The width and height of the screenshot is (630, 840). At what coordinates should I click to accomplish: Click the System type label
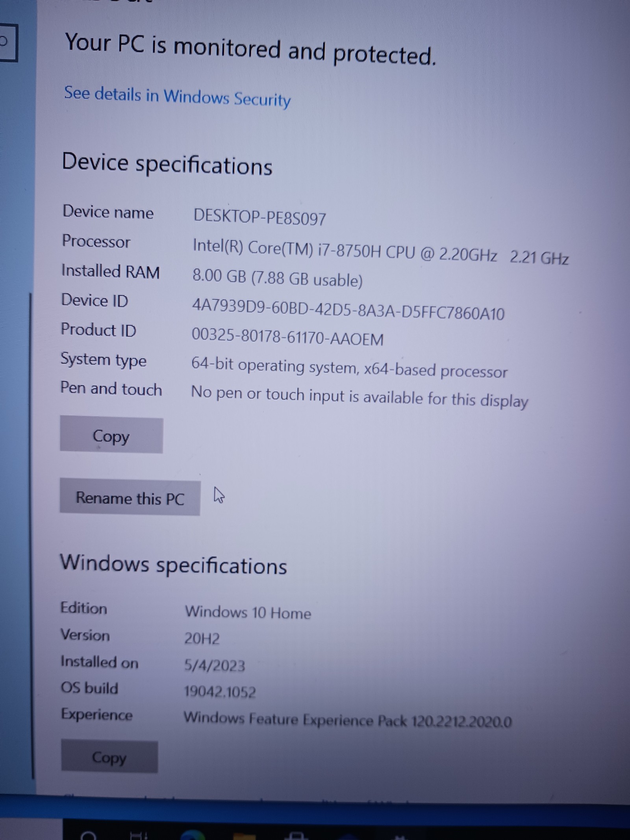pyautogui.click(x=104, y=360)
